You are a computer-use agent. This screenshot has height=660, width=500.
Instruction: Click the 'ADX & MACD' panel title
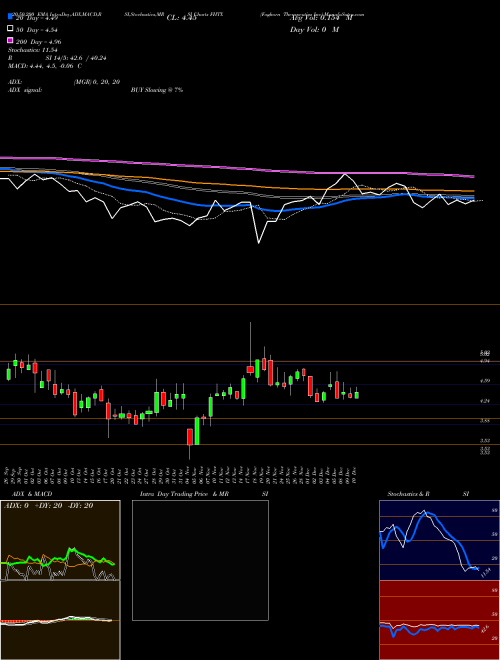[32, 494]
